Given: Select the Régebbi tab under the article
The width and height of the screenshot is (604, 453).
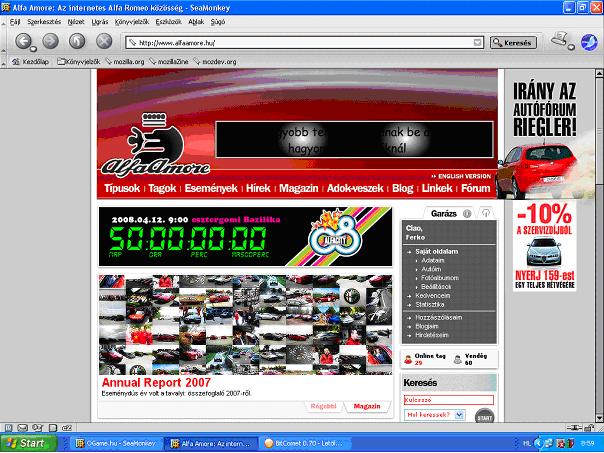Looking at the screenshot, I should pos(323,406).
